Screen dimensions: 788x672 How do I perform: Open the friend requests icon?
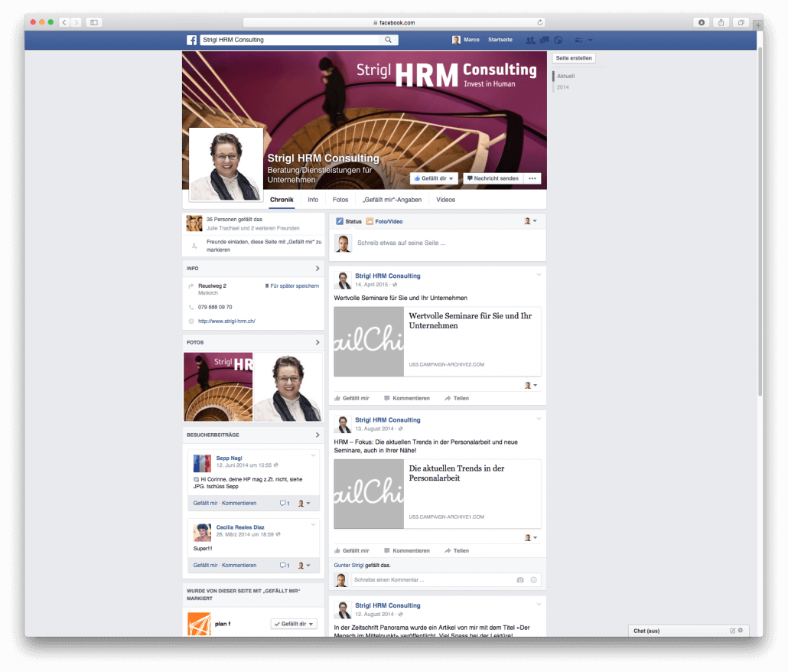click(x=530, y=41)
